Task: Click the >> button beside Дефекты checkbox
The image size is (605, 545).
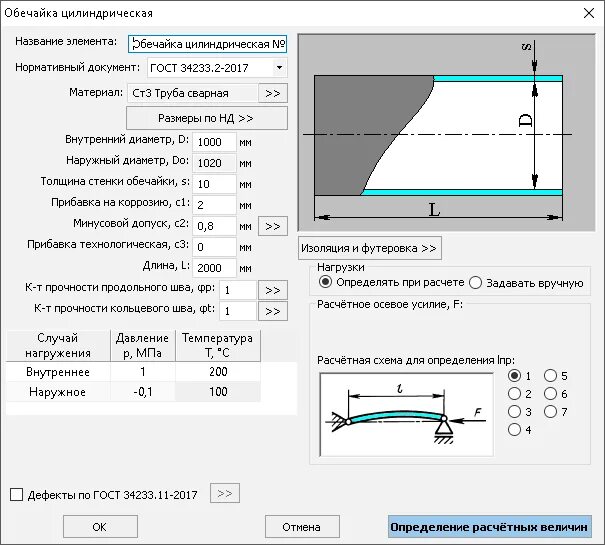Action: pyautogui.click(x=225, y=493)
